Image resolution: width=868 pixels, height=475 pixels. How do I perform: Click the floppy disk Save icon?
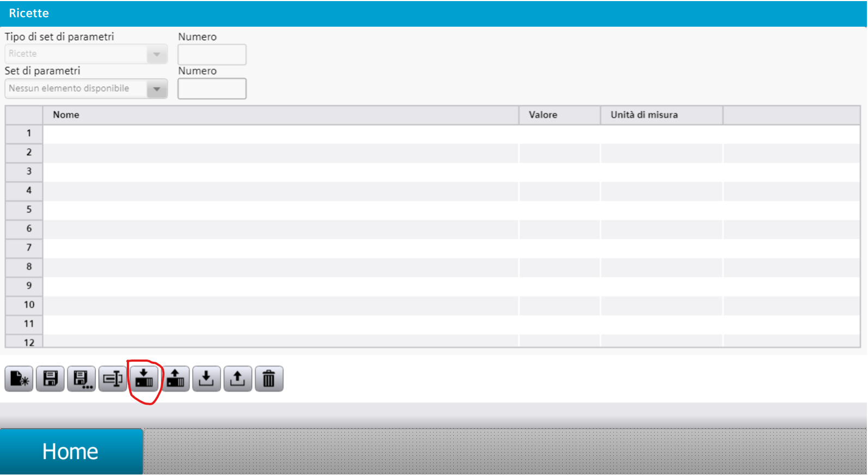50,379
